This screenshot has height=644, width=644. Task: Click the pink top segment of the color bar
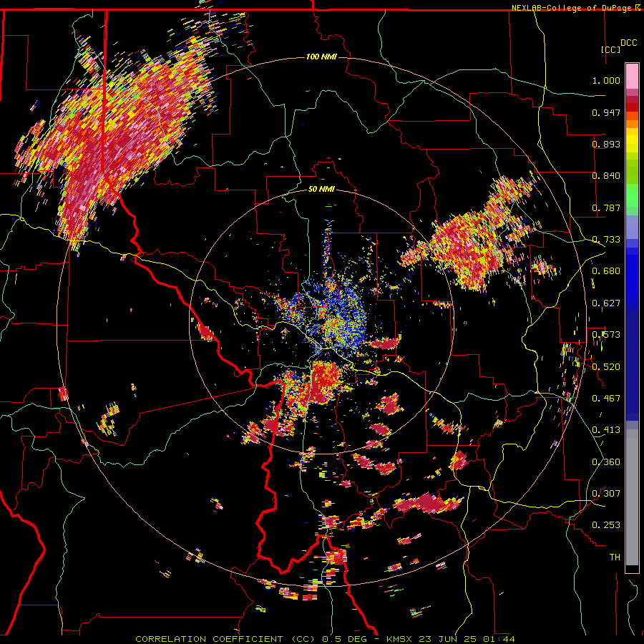pyautogui.click(x=632, y=76)
